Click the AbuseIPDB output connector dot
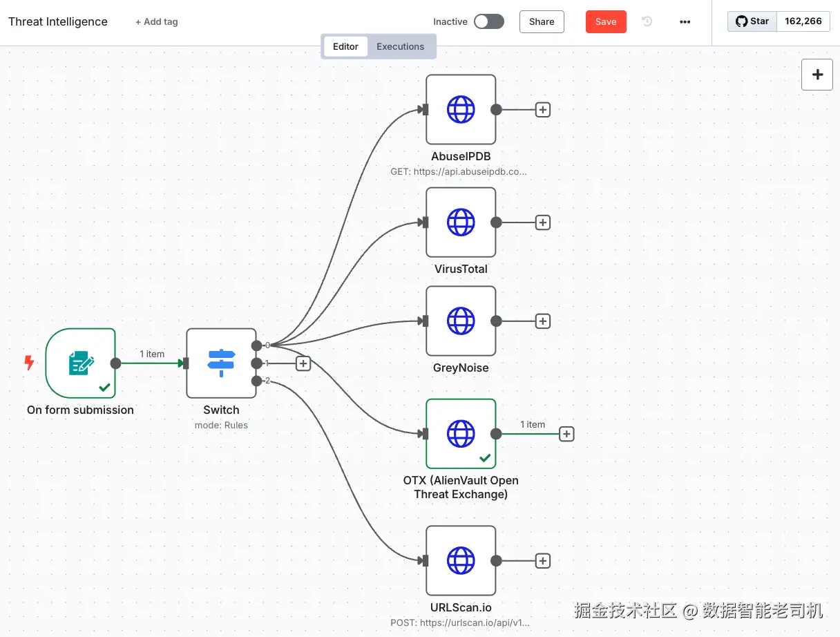The image size is (840, 637). (x=496, y=109)
